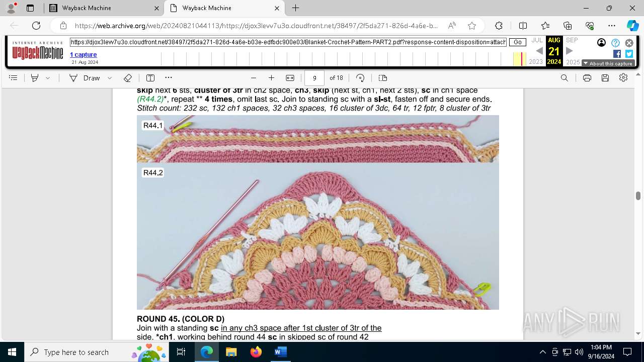Rotate the PDF page
Image resolution: width=644 pixels, height=362 pixels.
[360, 78]
